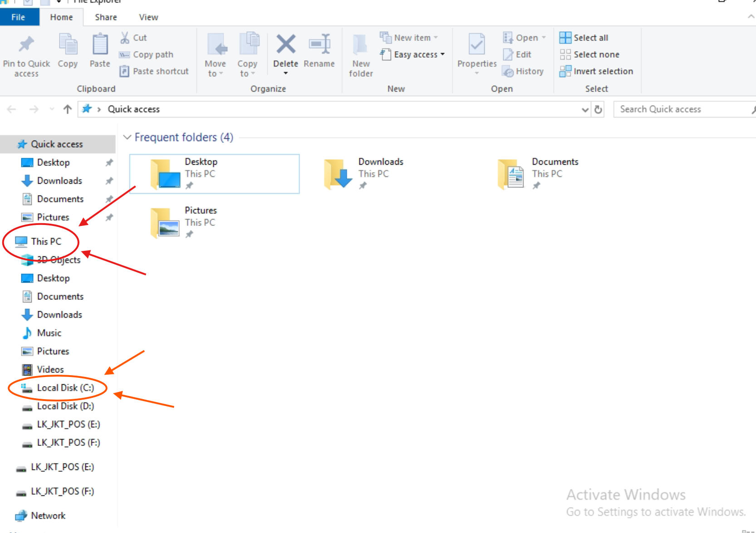756x533 pixels.
Task: Switch to the Share ribbon tab
Action: (x=106, y=17)
